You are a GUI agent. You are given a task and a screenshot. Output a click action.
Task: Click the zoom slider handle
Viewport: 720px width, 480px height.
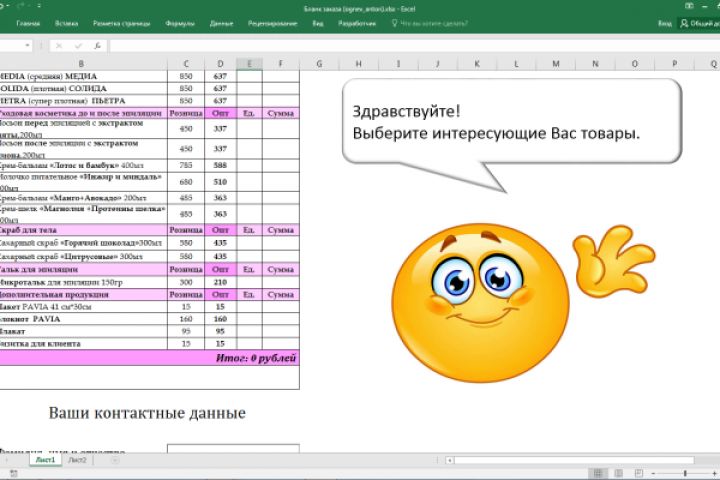[x=685, y=473]
